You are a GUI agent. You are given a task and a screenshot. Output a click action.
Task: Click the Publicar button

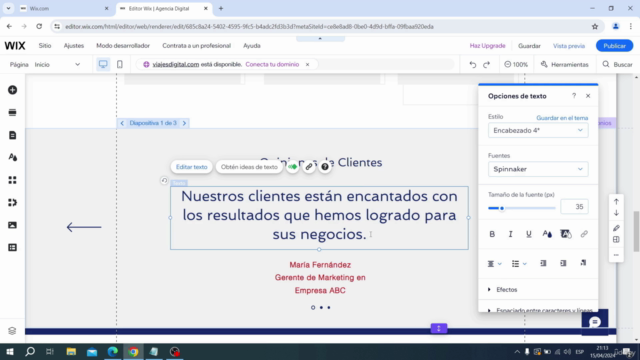coord(614,46)
